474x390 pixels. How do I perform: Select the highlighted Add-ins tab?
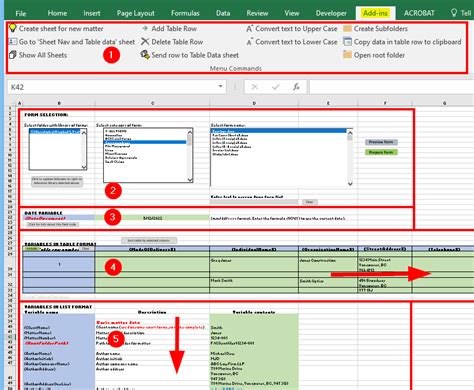click(x=375, y=13)
